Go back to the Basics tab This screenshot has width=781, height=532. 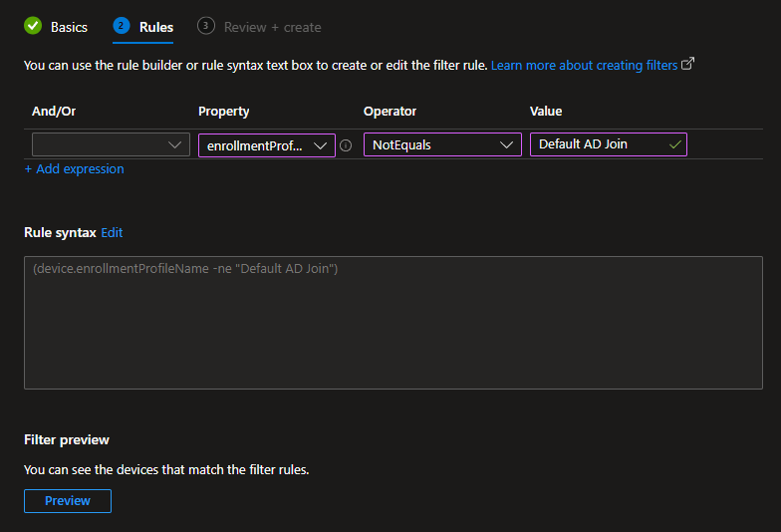pos(69,27)
